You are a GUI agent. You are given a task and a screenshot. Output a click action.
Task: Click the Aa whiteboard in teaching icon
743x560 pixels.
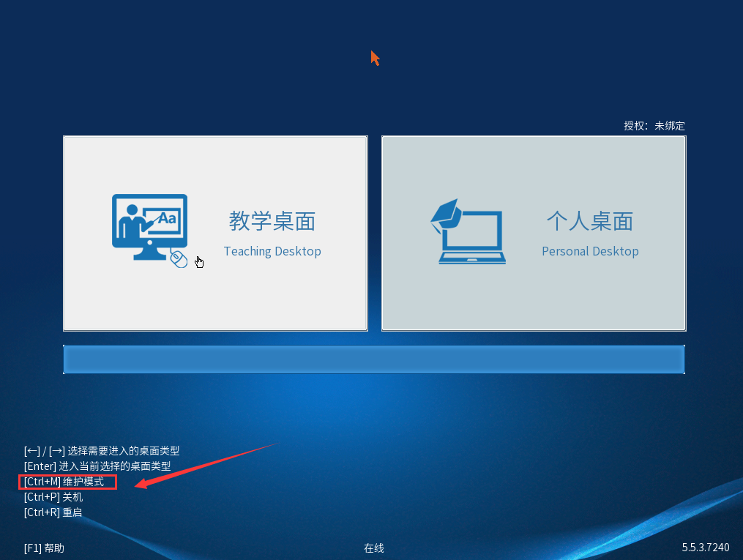point(165,218)
